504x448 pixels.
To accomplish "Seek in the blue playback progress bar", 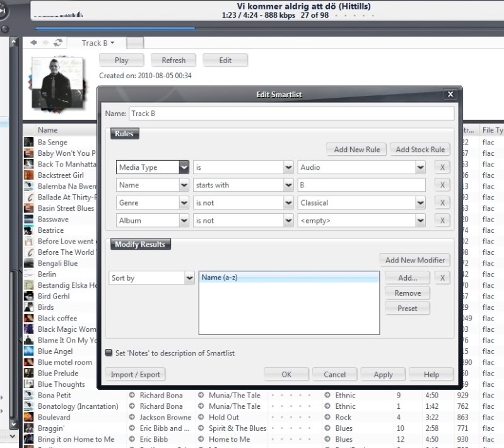I will (115, 28).
